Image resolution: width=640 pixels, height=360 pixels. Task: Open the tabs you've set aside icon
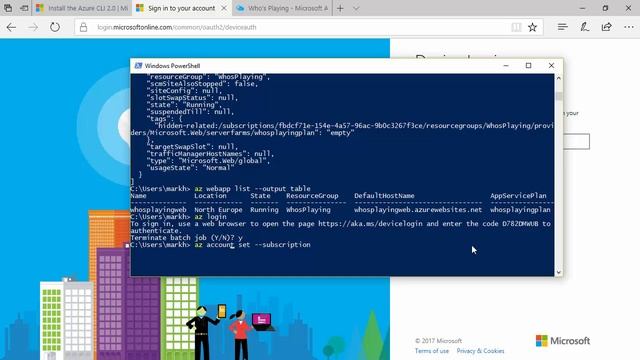point(8,8)
